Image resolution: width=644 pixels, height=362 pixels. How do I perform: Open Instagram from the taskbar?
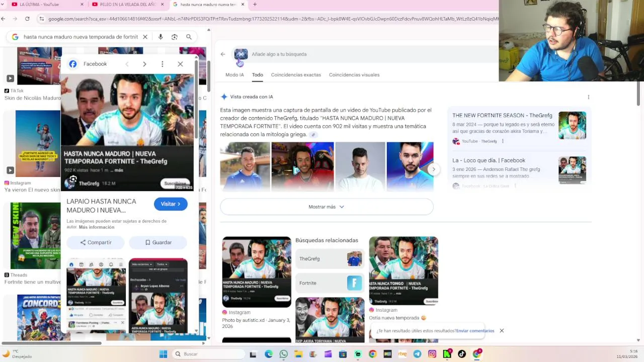pos(432,354)
